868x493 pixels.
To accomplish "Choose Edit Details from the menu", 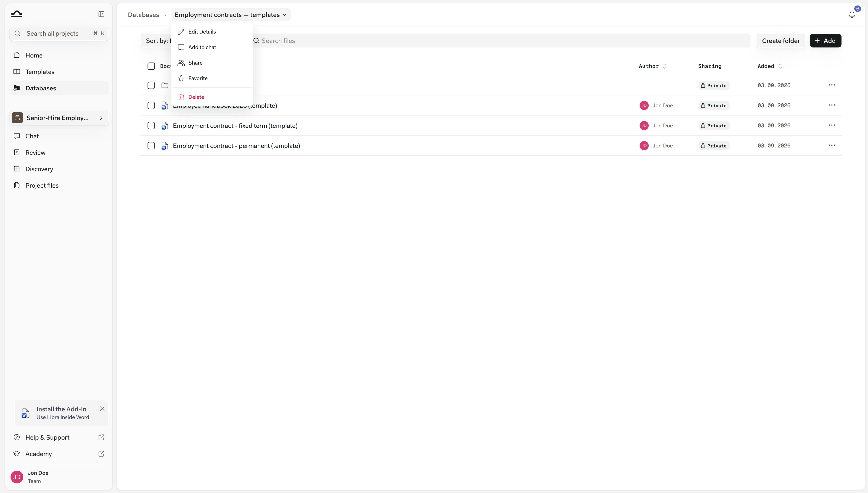I will [x=212, y=31].
